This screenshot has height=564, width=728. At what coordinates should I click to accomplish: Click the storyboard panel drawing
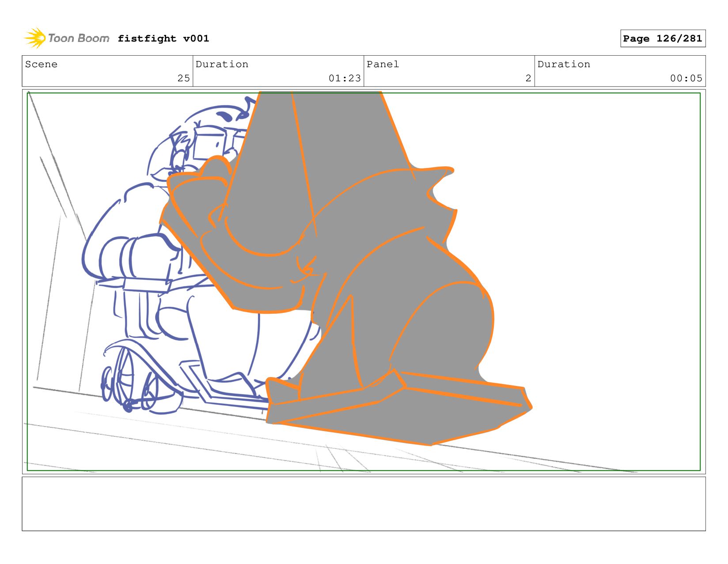pos(364,282)
